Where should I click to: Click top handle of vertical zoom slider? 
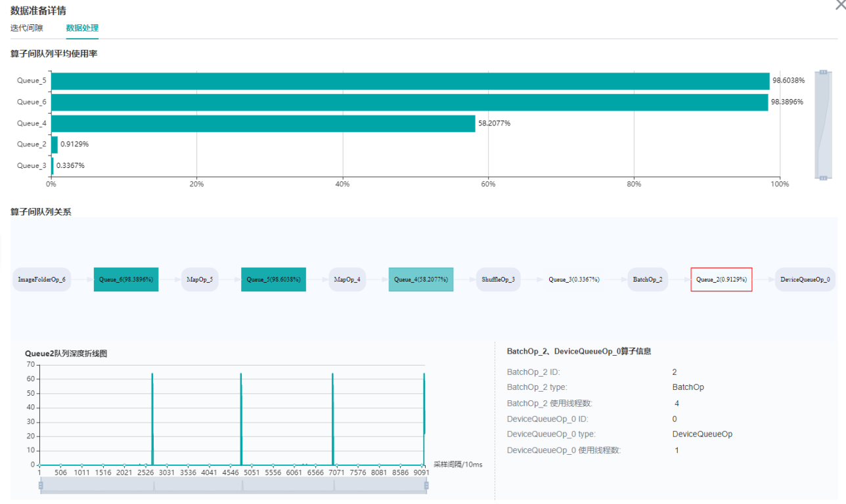(823, 72)
